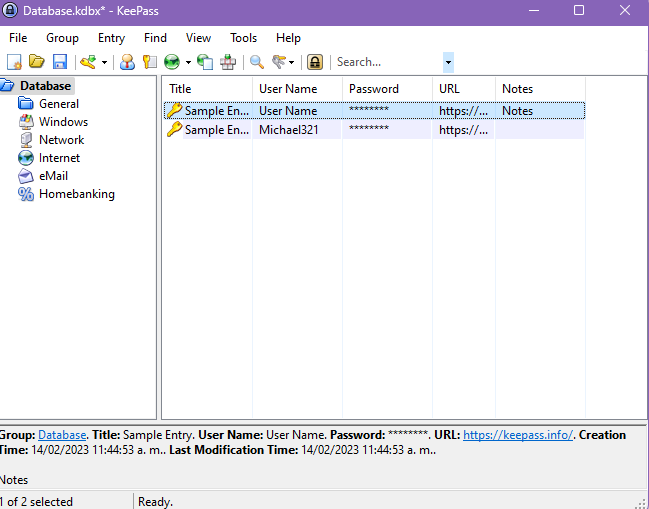Click the KeePass lock icon in title bar

10,10
